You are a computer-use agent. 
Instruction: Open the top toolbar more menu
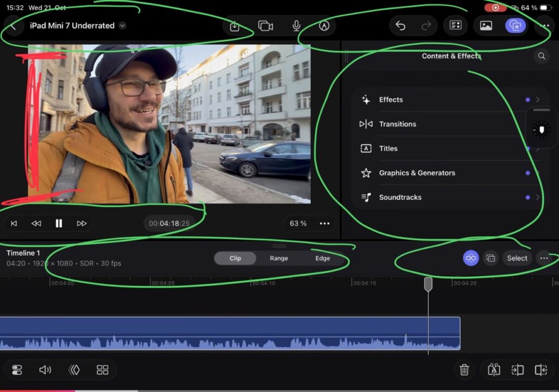pos(545,26)
